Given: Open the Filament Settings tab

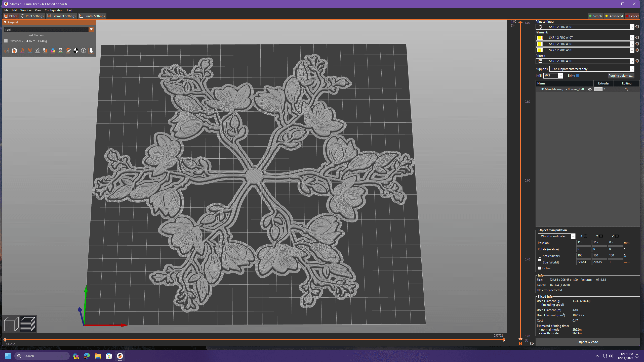Looking at the screenshot, I should [63, 16].
